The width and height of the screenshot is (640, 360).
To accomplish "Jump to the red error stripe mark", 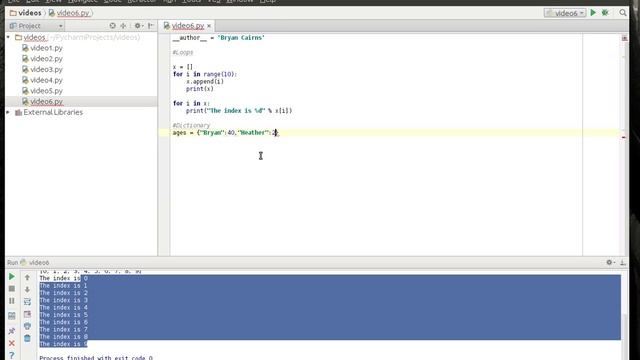I will 624,138.
